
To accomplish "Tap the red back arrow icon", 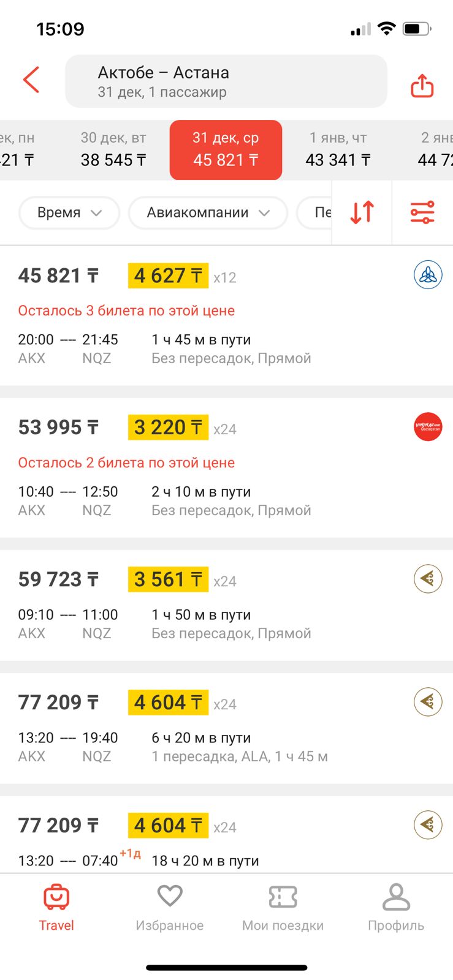I will click(x=31, y=80).
